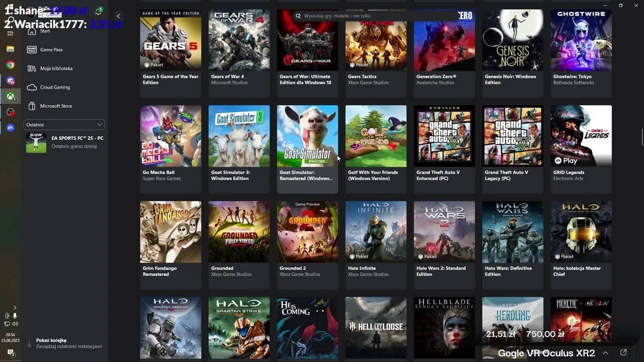644x362 pixels.
Task: Click the microphone tray icon
Action: point(15,316)
